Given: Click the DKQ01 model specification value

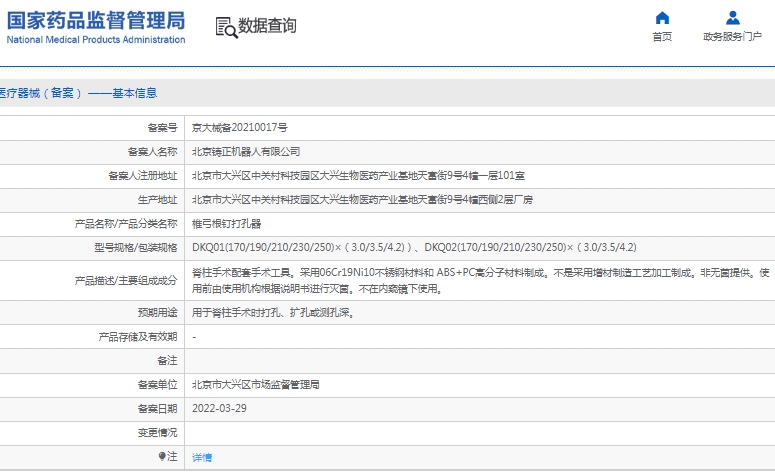Looking at the screenshot, I should (x=414, y=248).
